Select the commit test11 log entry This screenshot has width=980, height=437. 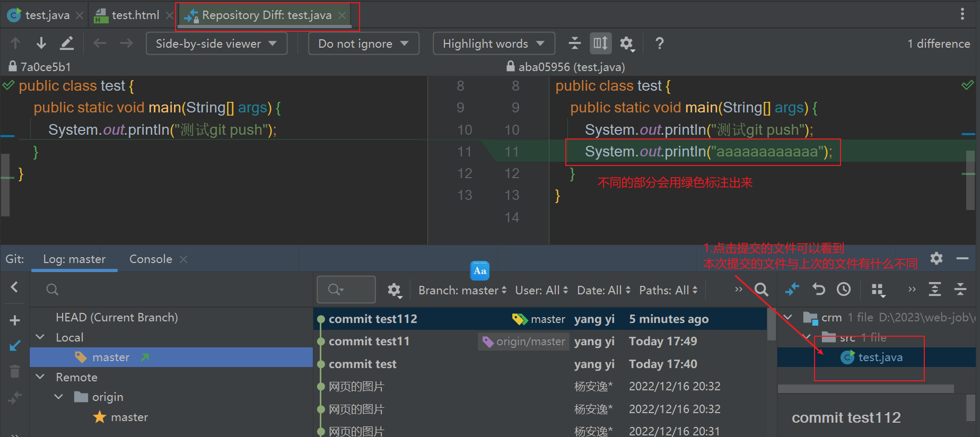coord(369,342)
